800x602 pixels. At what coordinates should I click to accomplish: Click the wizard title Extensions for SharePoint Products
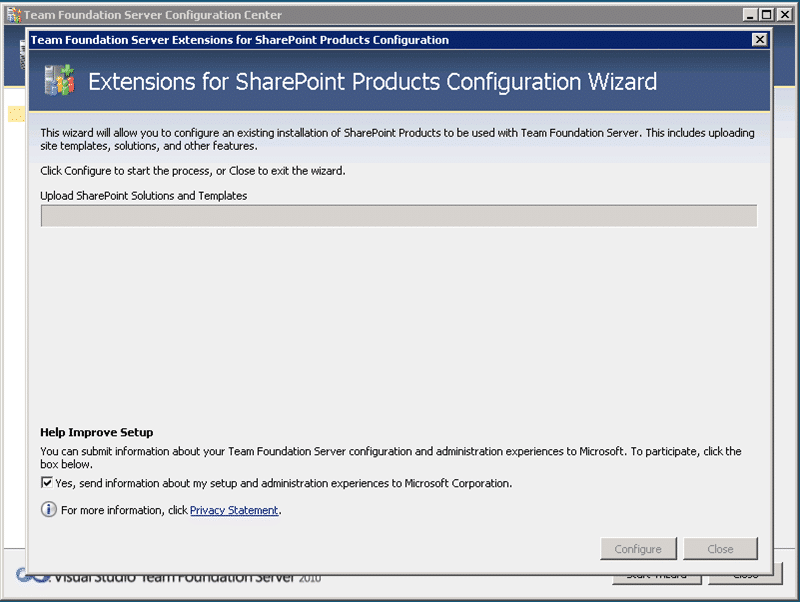tap(372, 82)
